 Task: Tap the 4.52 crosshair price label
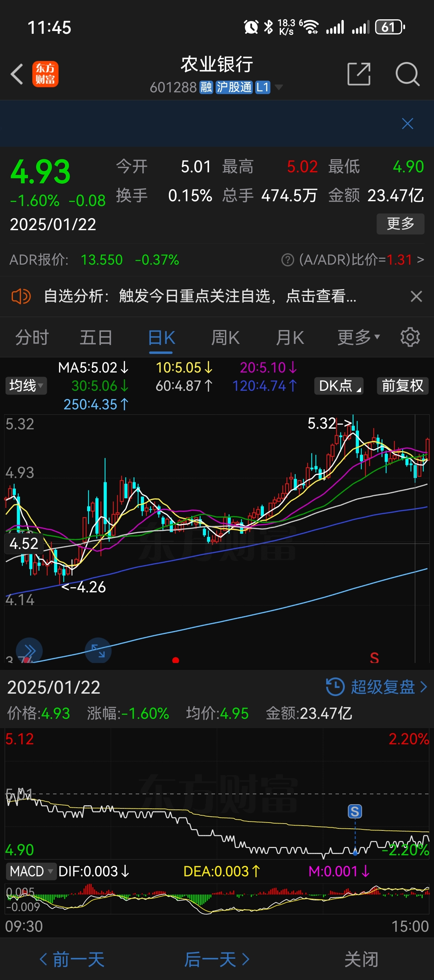click(23, 544)
